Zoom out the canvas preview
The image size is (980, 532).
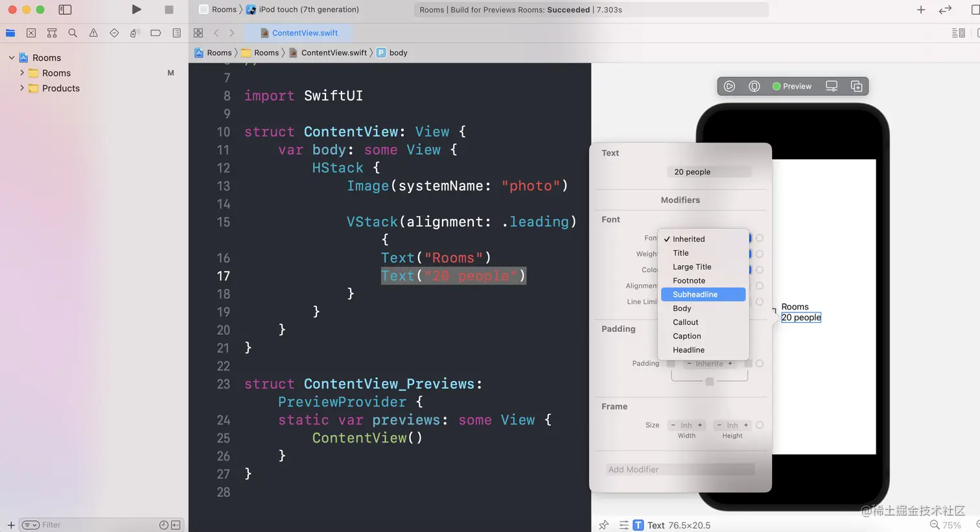click(x=935, y=525)
